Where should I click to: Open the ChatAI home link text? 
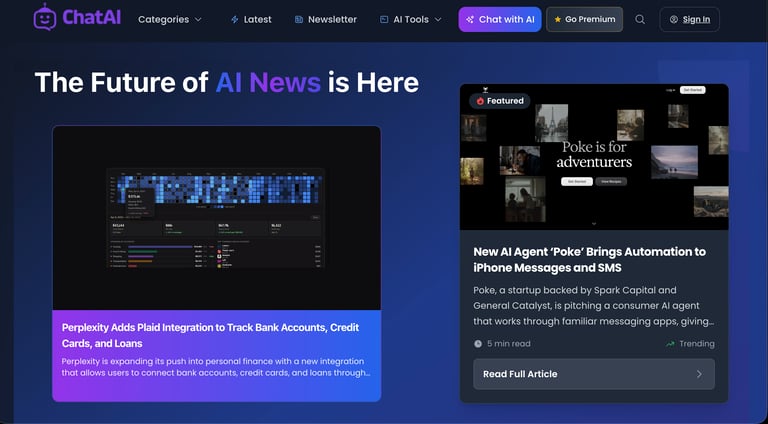click(x=92, y=18)
